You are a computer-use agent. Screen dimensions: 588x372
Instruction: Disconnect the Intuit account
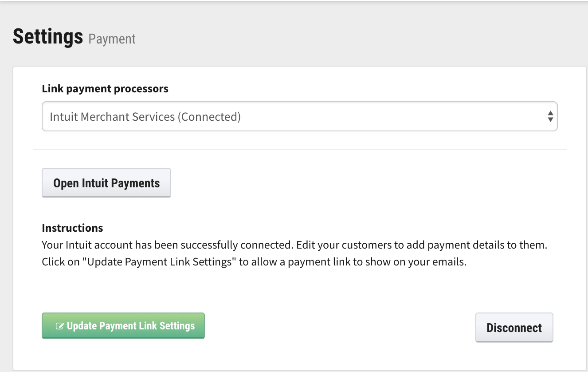coord(514,328)
